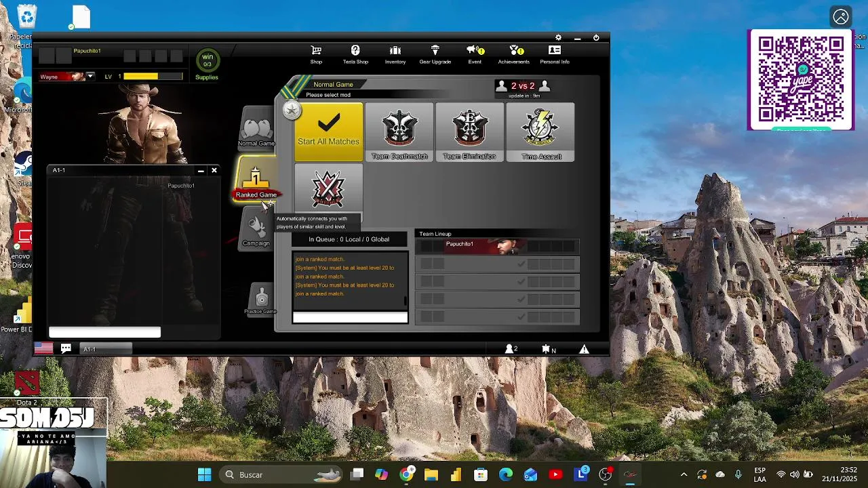
Task: Open the chat bubble icon
Action: (66, 348)
